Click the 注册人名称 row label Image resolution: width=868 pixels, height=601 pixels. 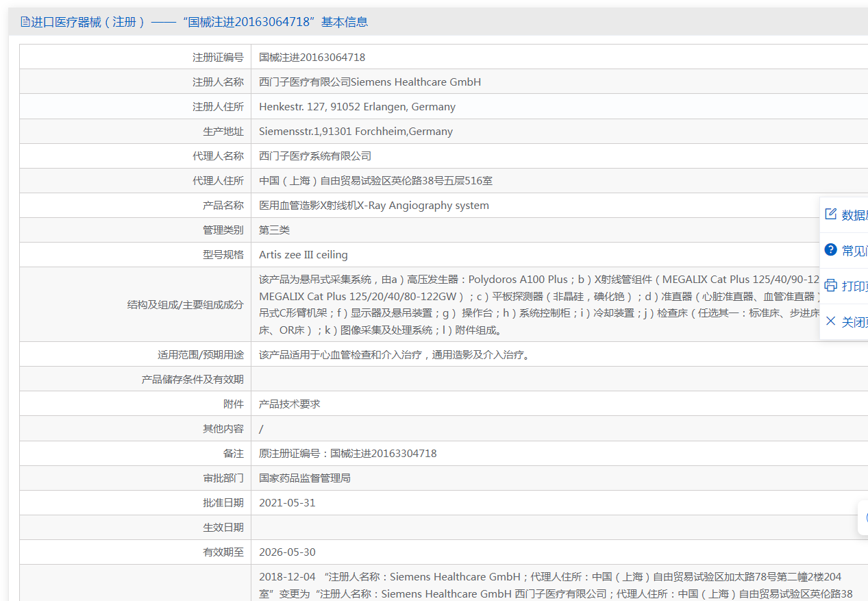(218, 82)
